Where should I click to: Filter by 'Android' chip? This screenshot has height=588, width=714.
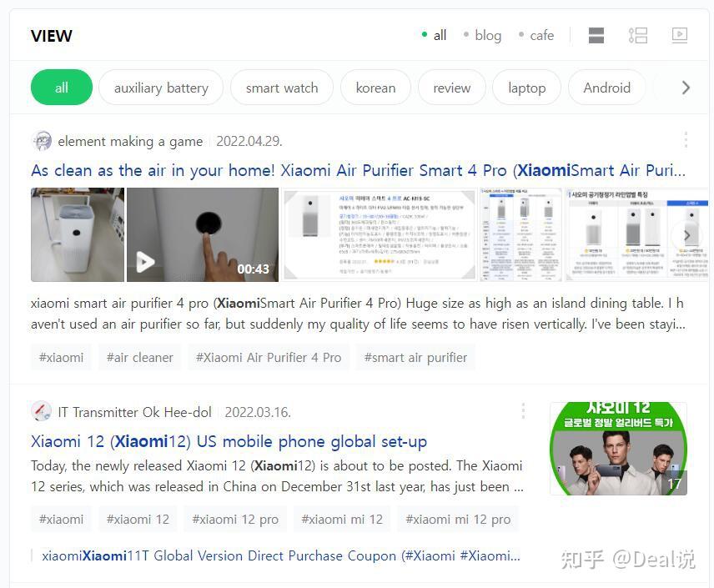pos(607,88)
